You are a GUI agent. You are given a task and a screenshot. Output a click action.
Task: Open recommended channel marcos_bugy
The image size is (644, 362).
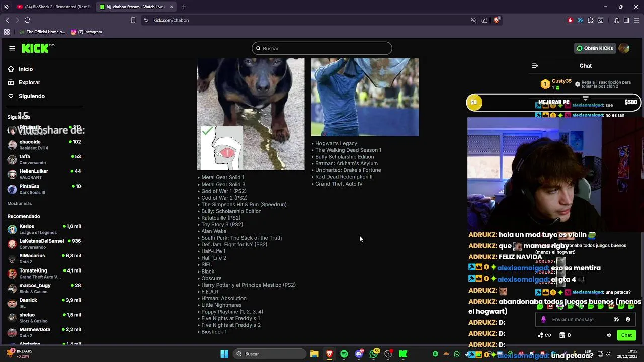point(44,288)
